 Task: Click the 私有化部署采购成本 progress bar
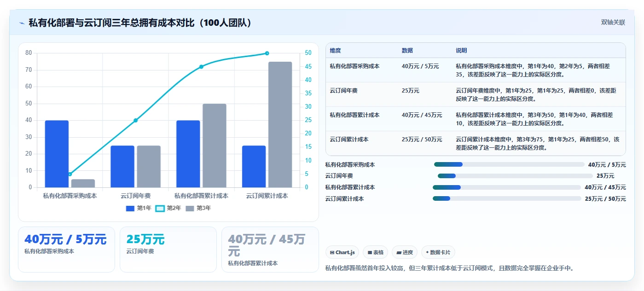509,164
